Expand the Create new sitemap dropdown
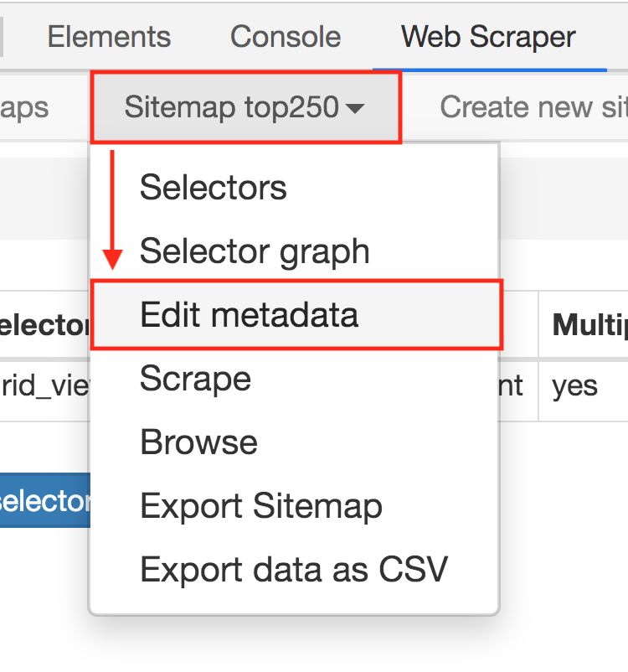628x672 pixels. (x=533, y=107)
